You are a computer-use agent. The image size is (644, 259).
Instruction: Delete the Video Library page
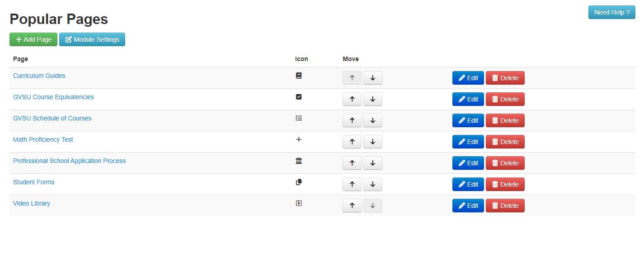click(505, 206)
